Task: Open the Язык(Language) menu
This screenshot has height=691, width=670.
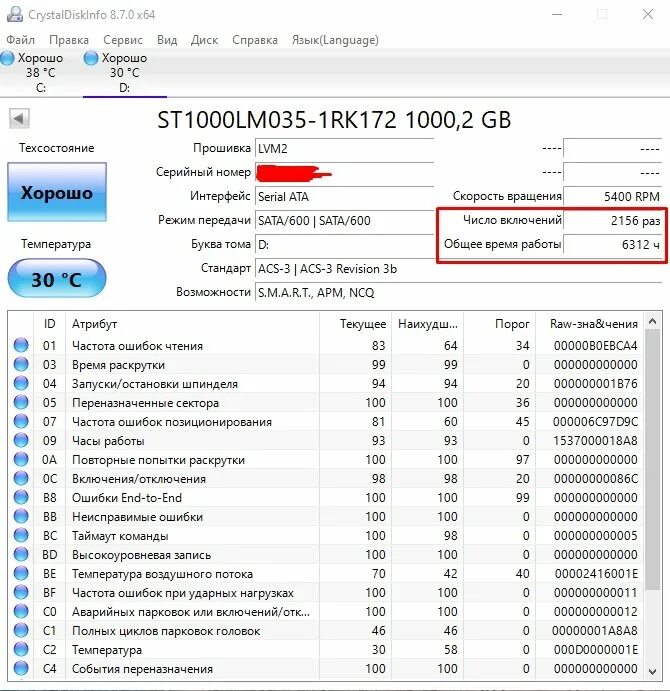Action: 335,40
